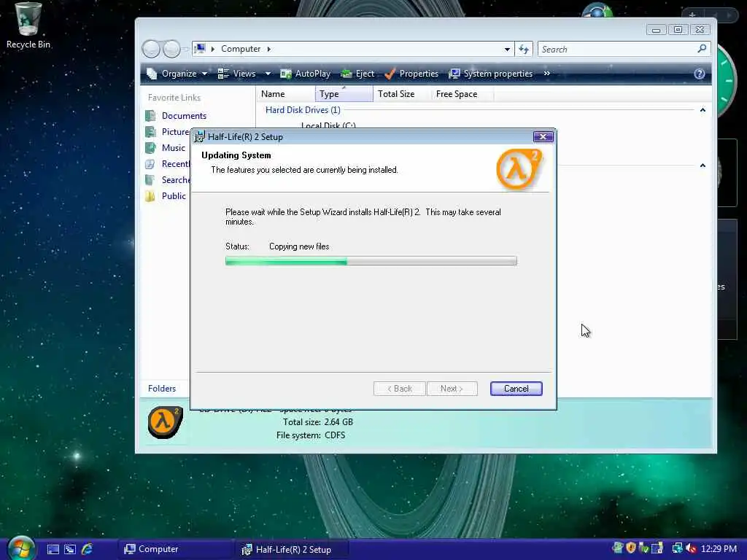The height and width of the screenshot is (560, 747).
Task: Sort by the Type column header
Action: click(x=344, y=94)
